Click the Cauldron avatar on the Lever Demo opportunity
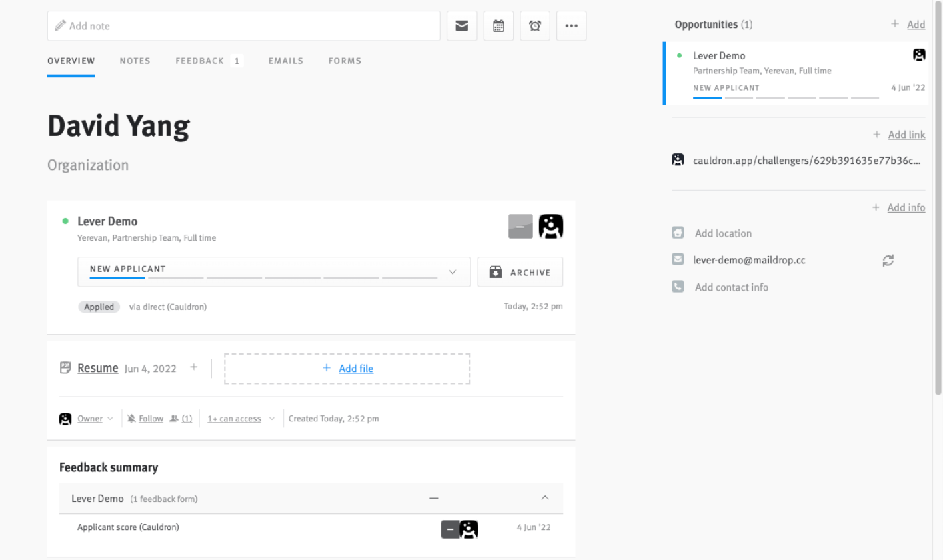This screenshot has height=560, width=943. (919, 55)
